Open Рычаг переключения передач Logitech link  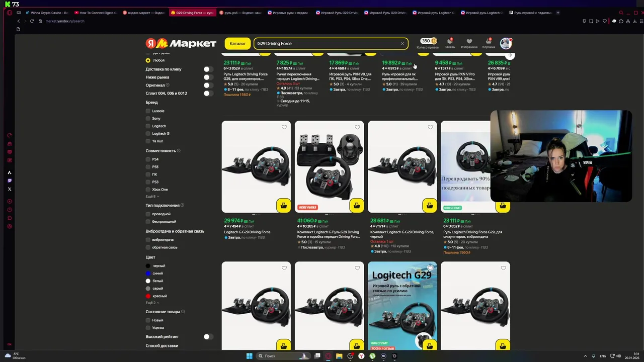tap(297, 76)
